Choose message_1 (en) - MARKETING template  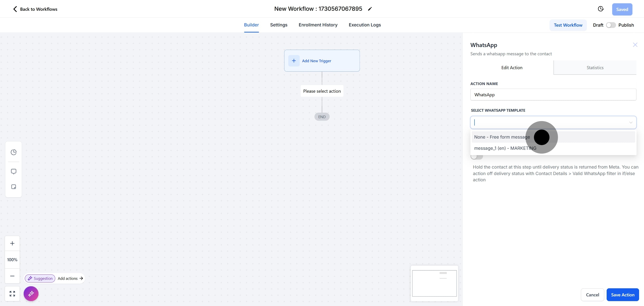(x=553, y=148)
